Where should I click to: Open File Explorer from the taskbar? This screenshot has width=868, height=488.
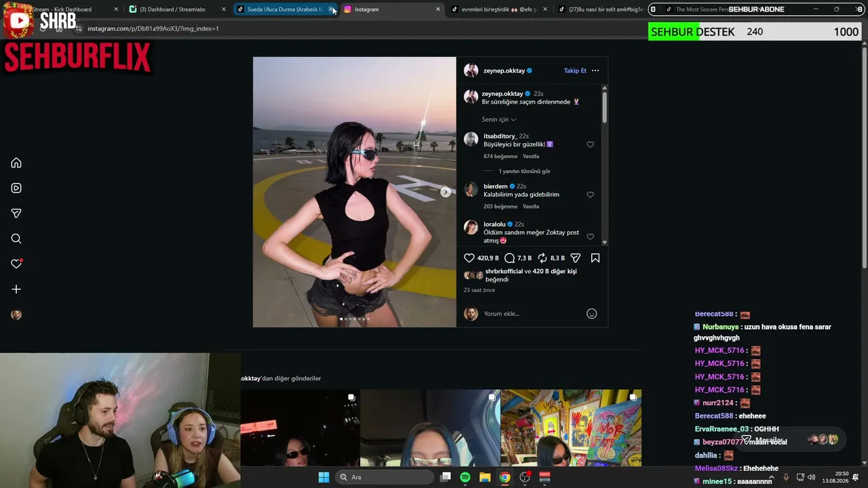coord(485,477)
